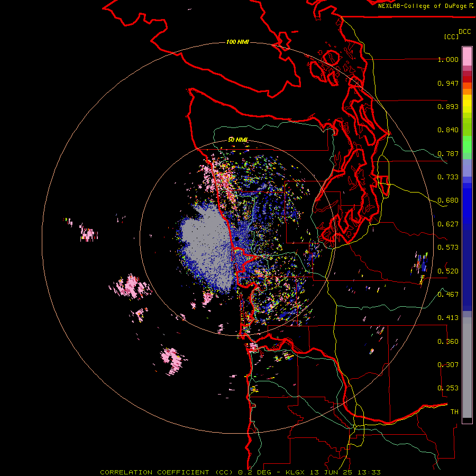The width and height of the screenshot is (476, 476).
Task: Click the black radar site dot at center
Action: [x=236, y=239]
